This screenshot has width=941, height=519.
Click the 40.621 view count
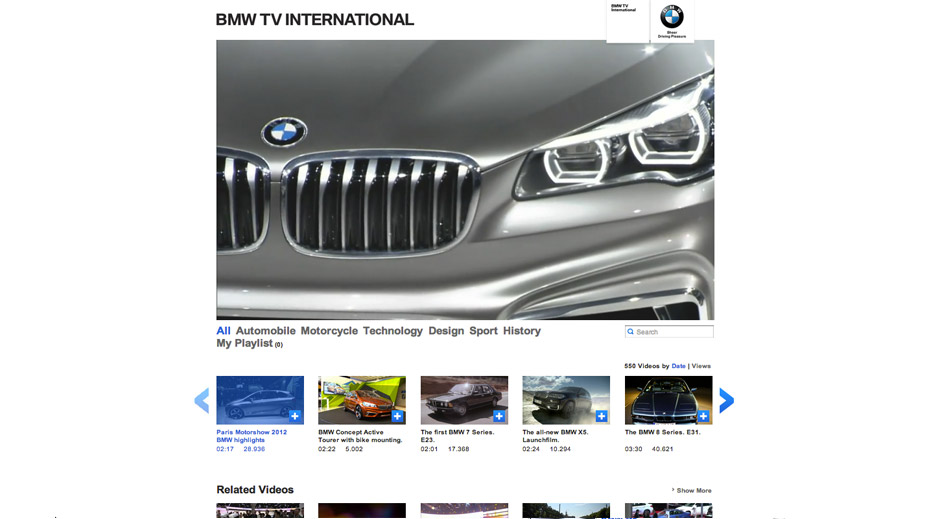(663, 449)
